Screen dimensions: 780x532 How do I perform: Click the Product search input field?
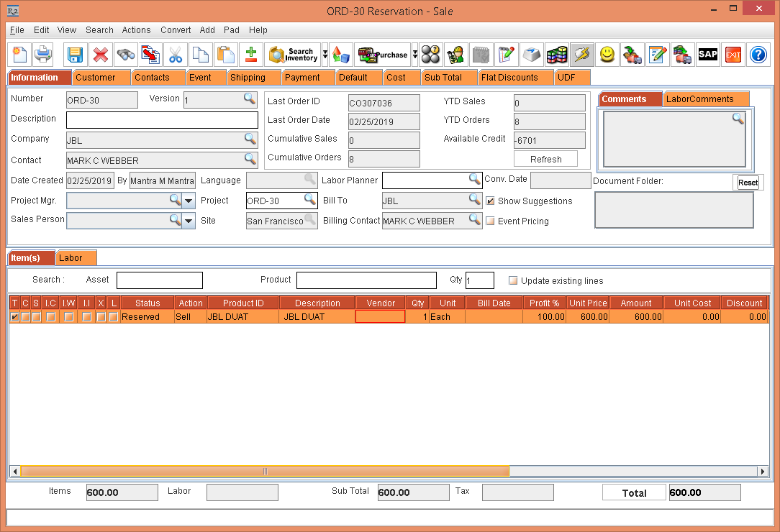pos(367,280)
